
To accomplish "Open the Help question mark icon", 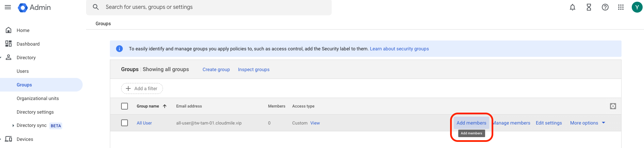I will [605, 7].
